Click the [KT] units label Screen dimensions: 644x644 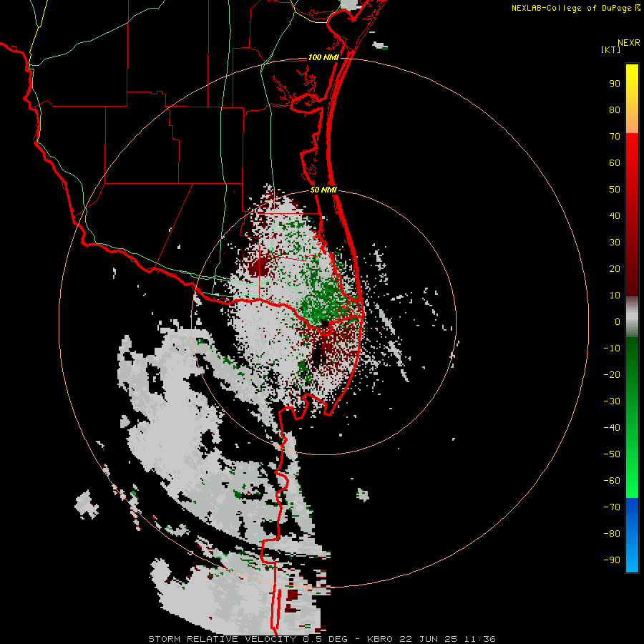[x=610, y=49]
